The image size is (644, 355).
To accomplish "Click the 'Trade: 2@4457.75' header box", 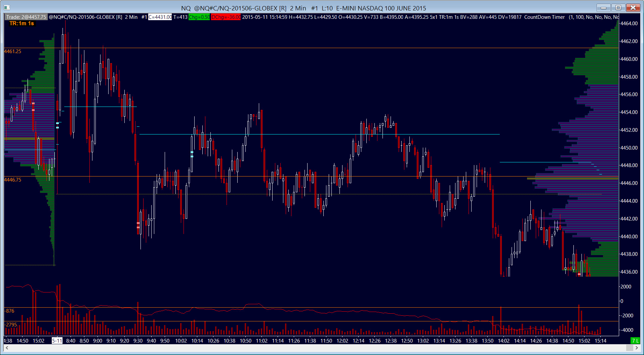I will [x=26, y=17].
